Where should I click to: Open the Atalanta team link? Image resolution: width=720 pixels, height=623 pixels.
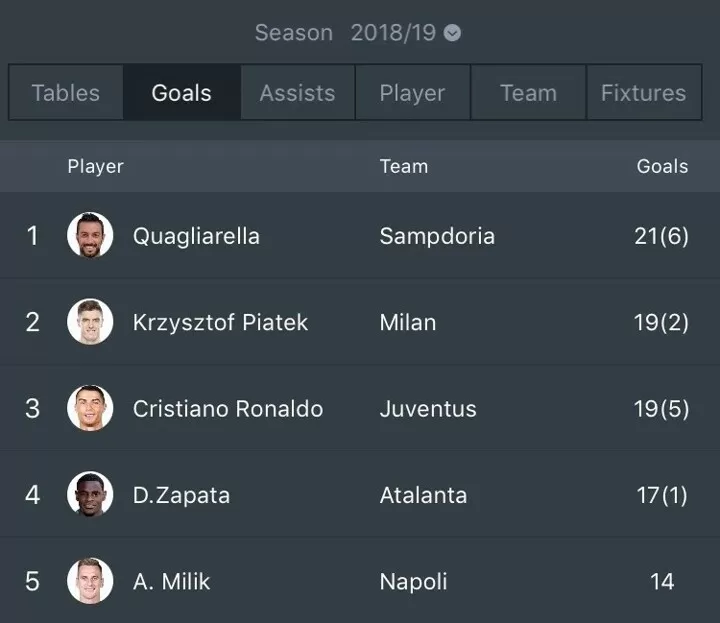423,495
